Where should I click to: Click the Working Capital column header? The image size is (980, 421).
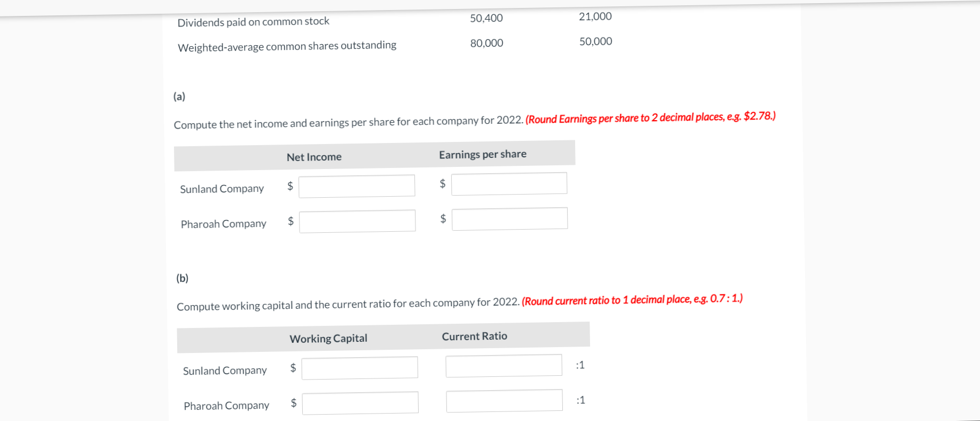(x=328, y=338)
